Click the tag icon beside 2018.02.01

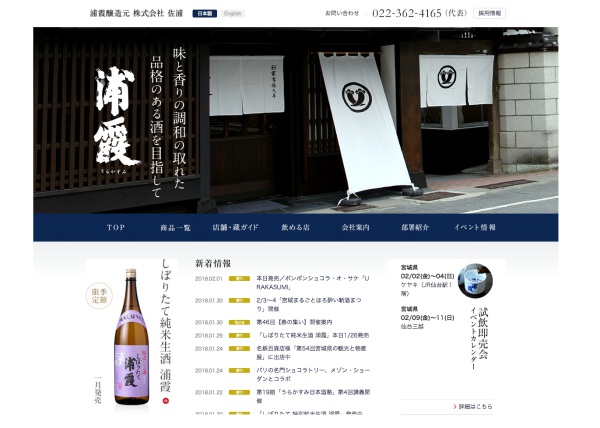pyautogui.click(x=239, y=279)
